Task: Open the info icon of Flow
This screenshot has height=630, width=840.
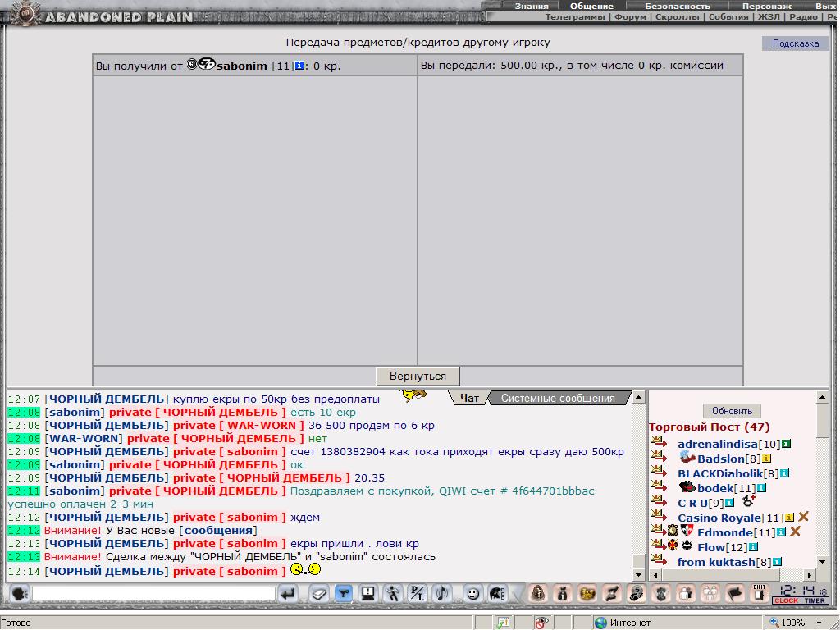Action: click(x=753, y=547)
